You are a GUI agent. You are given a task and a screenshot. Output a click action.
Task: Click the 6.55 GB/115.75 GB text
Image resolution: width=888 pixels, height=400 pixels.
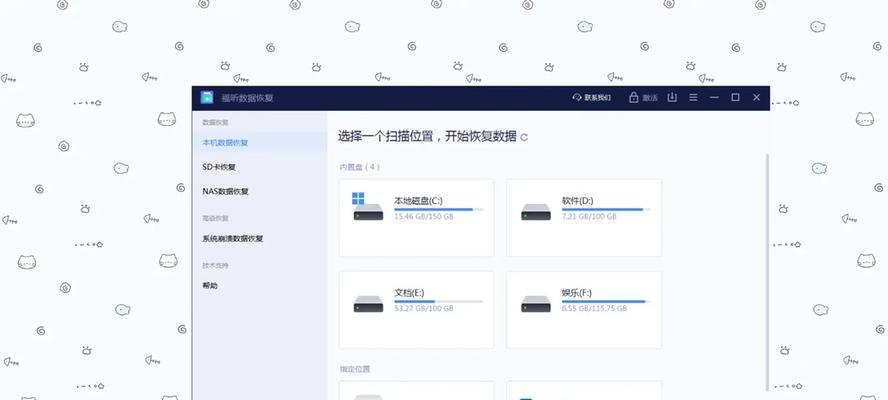(x=594, y=309)
